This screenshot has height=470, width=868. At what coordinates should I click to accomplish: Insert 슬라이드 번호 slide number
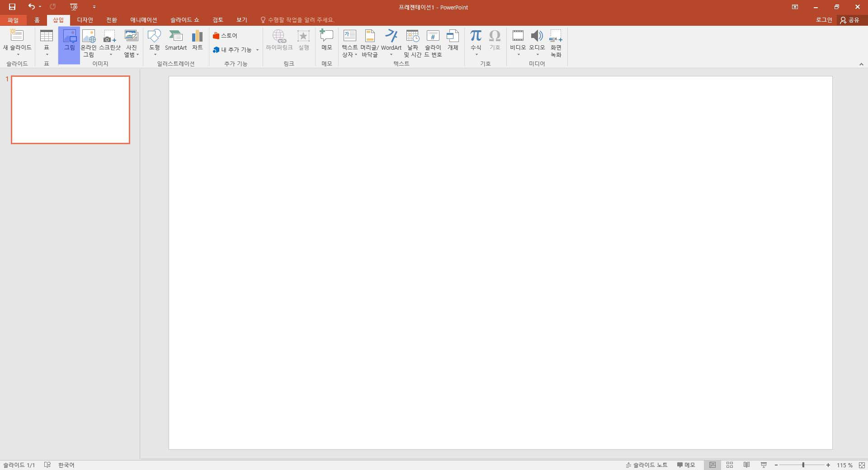[x=433, y=43]
